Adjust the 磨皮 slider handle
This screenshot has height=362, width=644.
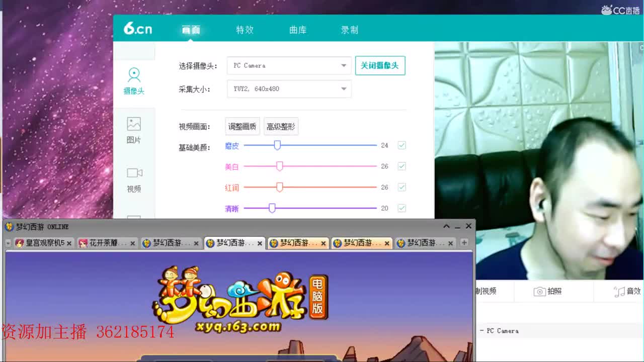[x=277, y=145]
